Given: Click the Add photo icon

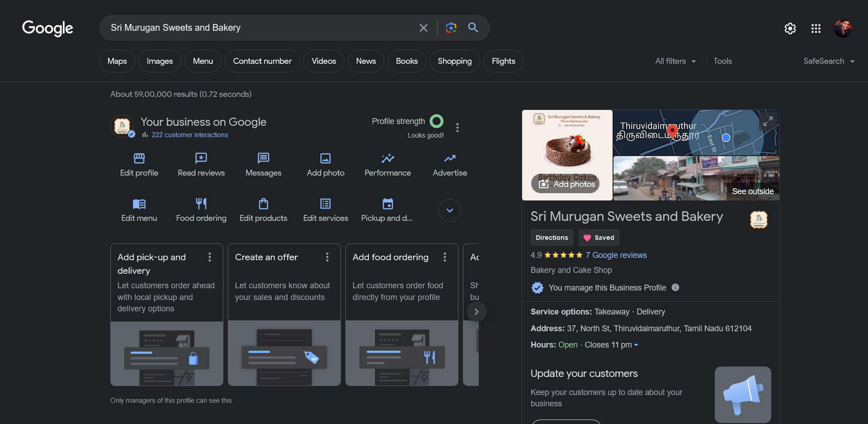Looking at the screenshot, I should [325, 158].
